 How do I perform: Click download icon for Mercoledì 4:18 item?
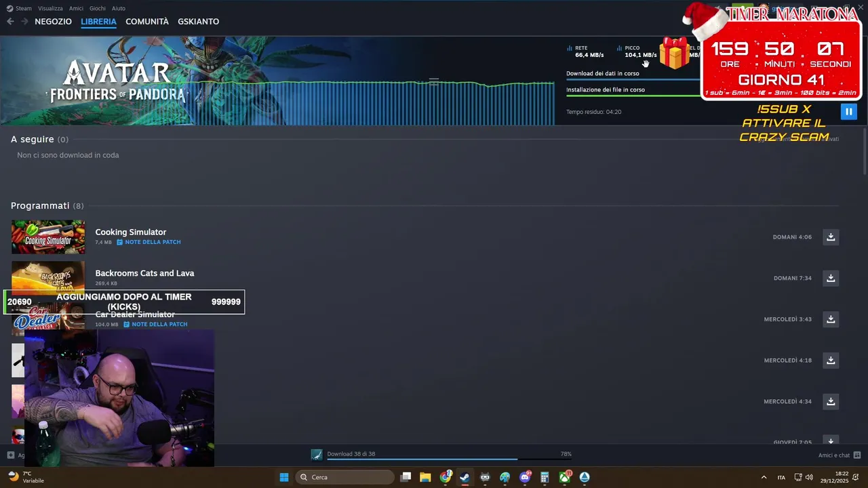[831, 361]
